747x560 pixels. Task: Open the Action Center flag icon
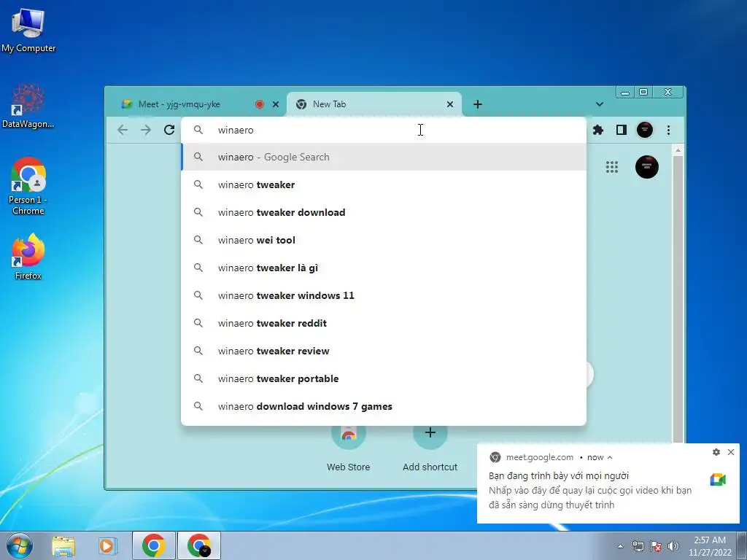656,546
